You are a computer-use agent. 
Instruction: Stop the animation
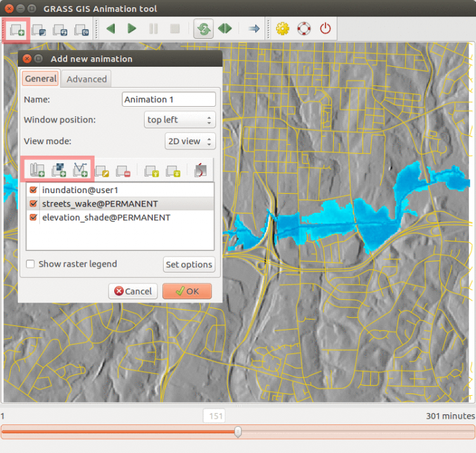coord(175,29)
